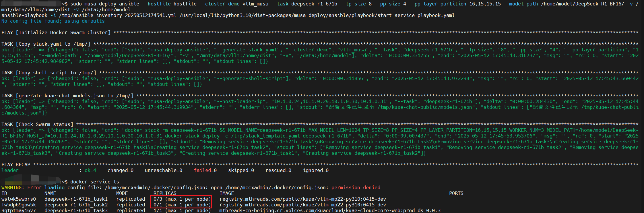
Task: Select the "TASK [generate kuae-chat models.json to /tmp/]" heading
Action: (x=67, y=96)
